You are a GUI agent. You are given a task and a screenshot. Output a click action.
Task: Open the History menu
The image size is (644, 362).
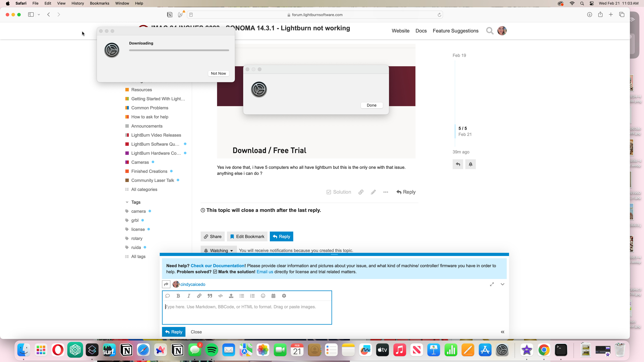[x=78, y=3]
